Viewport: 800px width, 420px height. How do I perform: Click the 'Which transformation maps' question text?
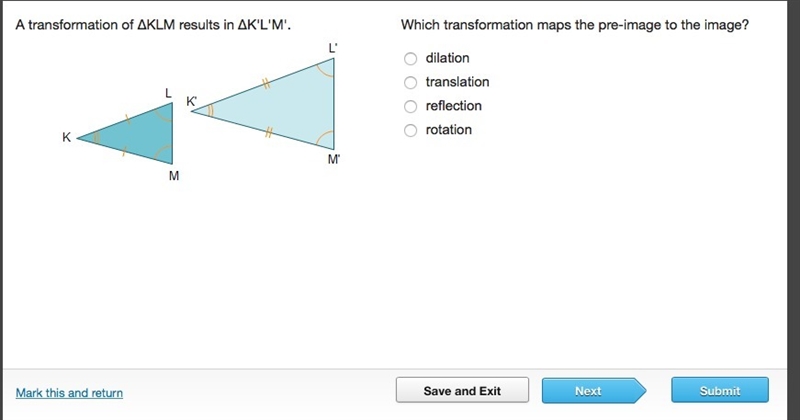(575, 25)
